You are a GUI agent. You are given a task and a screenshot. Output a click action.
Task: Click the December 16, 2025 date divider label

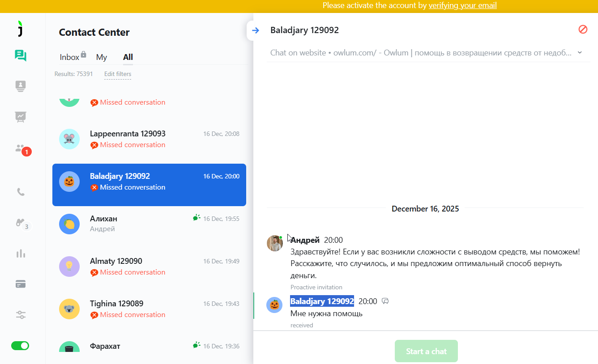point(425,209)
